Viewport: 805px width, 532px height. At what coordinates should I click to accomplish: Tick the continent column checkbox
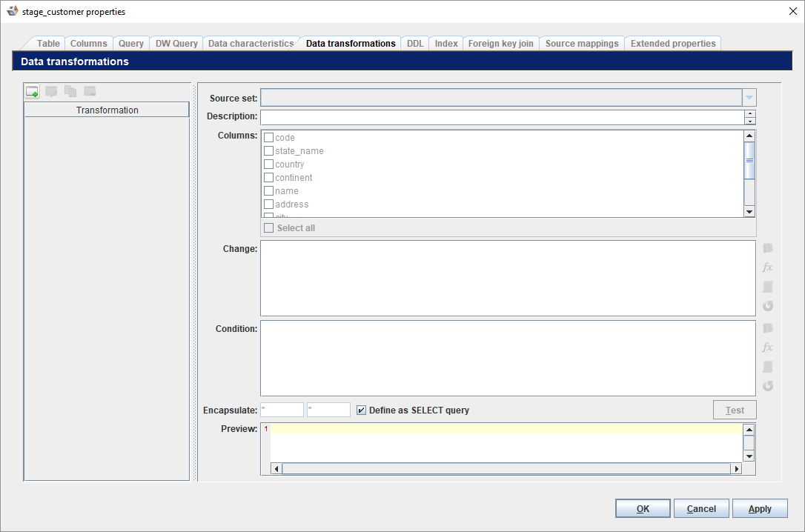pos(268,178)
